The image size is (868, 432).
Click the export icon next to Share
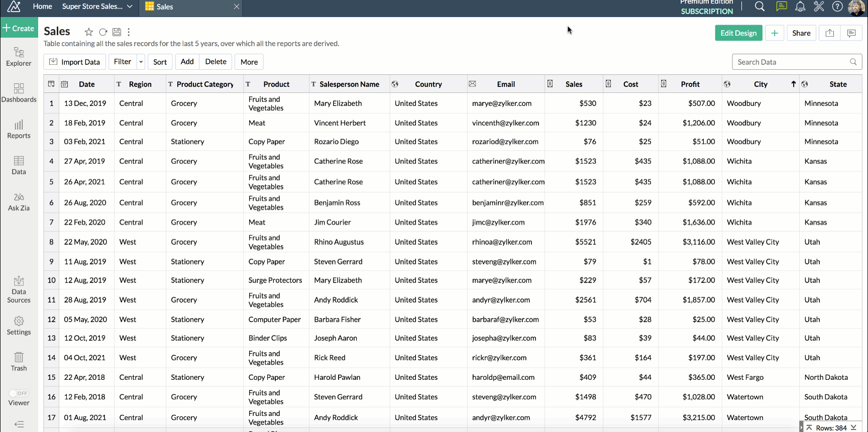(x=830, y=33)
